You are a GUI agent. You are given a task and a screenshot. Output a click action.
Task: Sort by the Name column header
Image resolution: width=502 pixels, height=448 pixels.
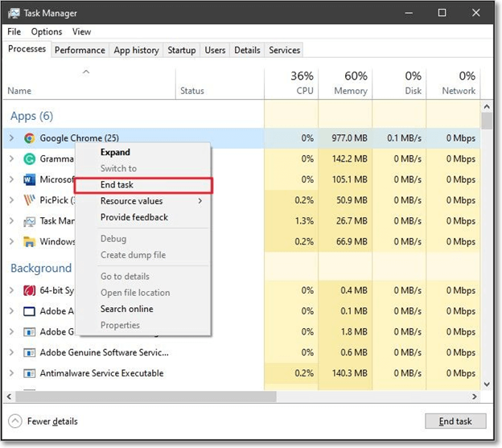pyautogui.click(x=89, y=83)
